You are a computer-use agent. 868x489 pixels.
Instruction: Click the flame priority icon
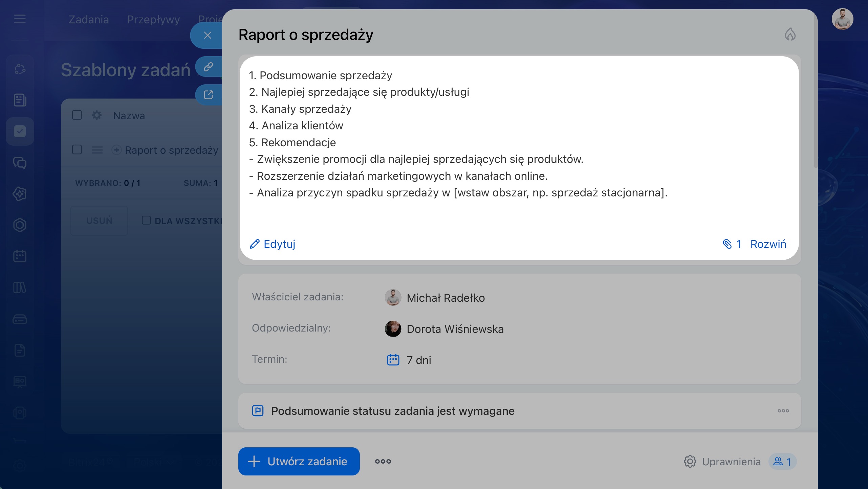tap(790, 34)
